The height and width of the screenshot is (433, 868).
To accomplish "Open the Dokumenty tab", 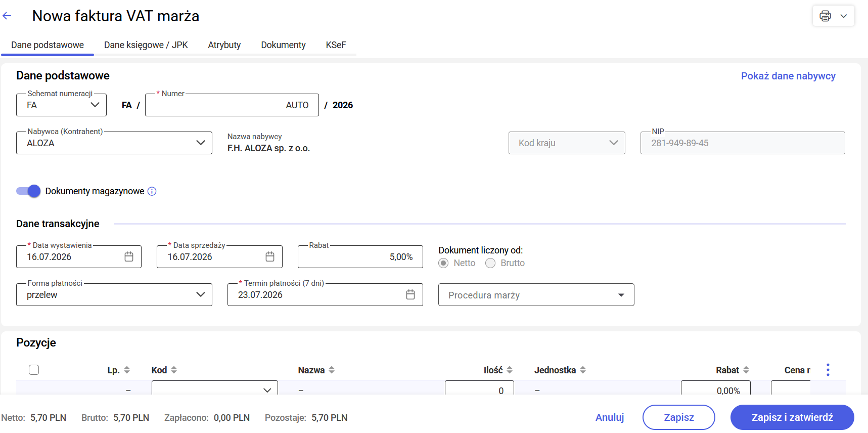I will coord(284,45).
